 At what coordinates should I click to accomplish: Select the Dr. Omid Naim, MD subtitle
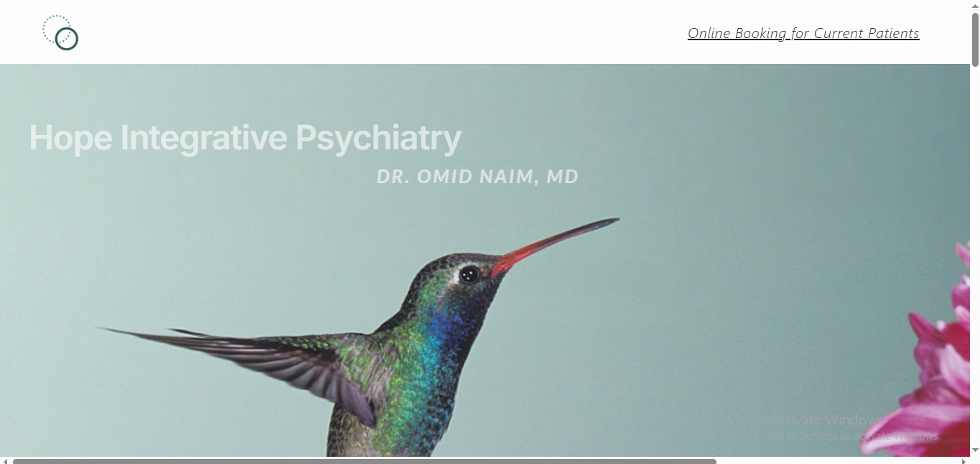point(477,177)
